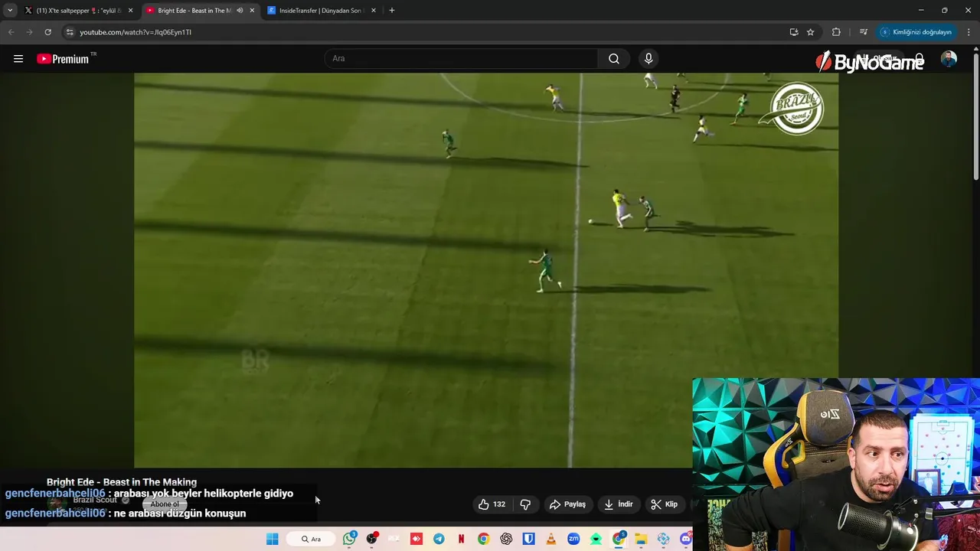Focus the YouTube search field 'Ara'

[x=462, y=59]
